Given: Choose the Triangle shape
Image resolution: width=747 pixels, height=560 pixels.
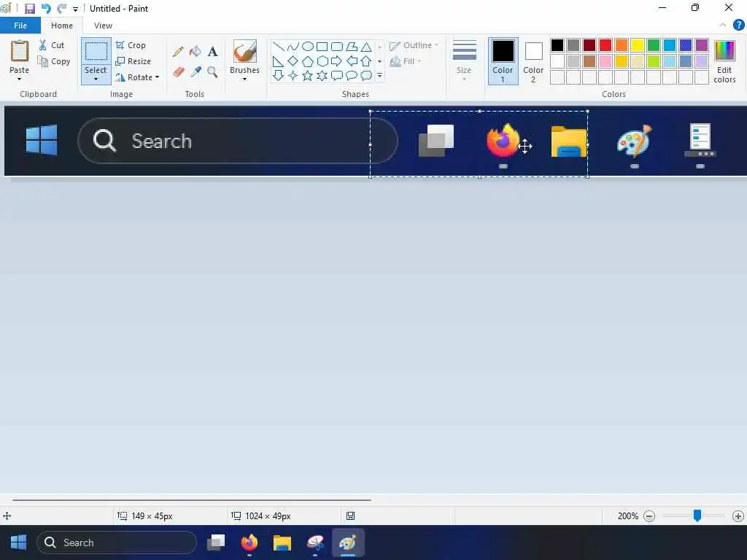Looking at the screenshot, I should coord(366,47).
